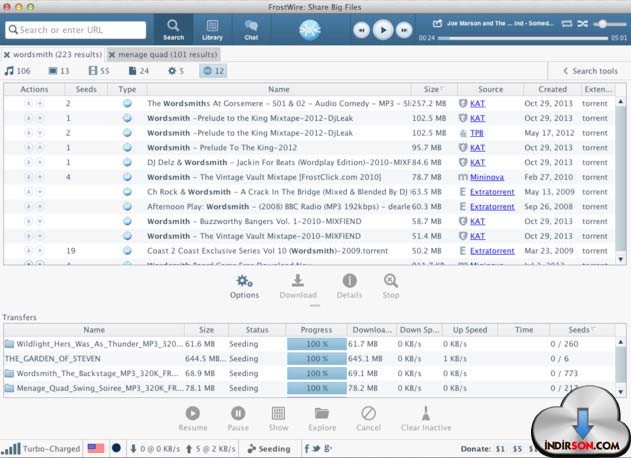Click the US flag icon in status bar
Image resolution: width=631 pixels, height=458 pixels.
(x=96, y=448)
